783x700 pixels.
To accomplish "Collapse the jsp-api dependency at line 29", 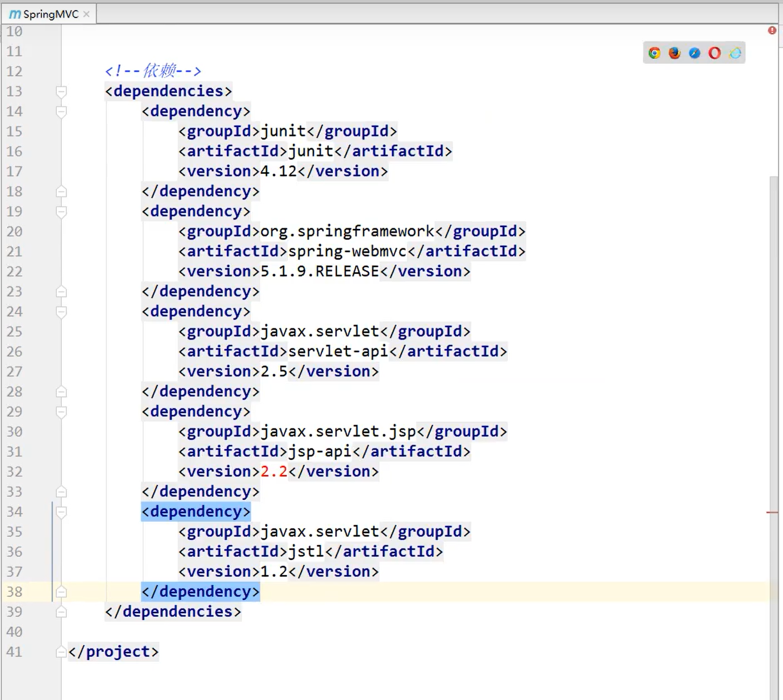I will pyautogui.click(x=61, y=412).
